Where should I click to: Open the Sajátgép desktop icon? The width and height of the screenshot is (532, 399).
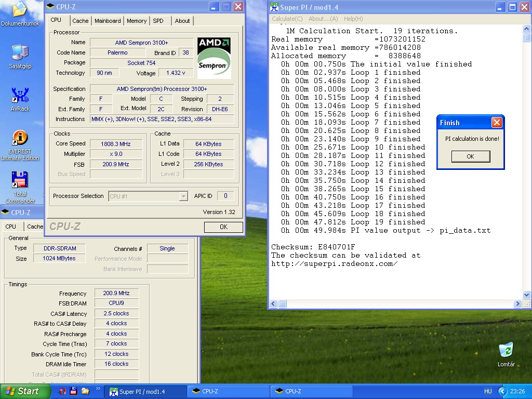tap(20, 52)
